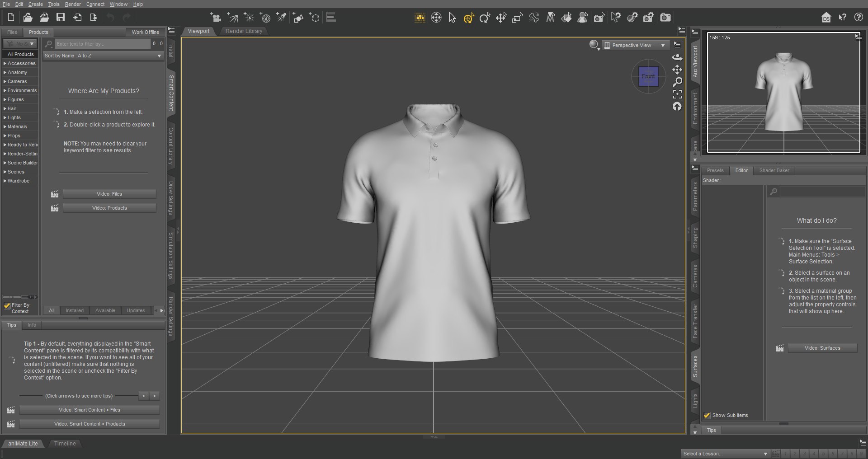
Task: Select the Translate tool
Action: click(501, 18)
